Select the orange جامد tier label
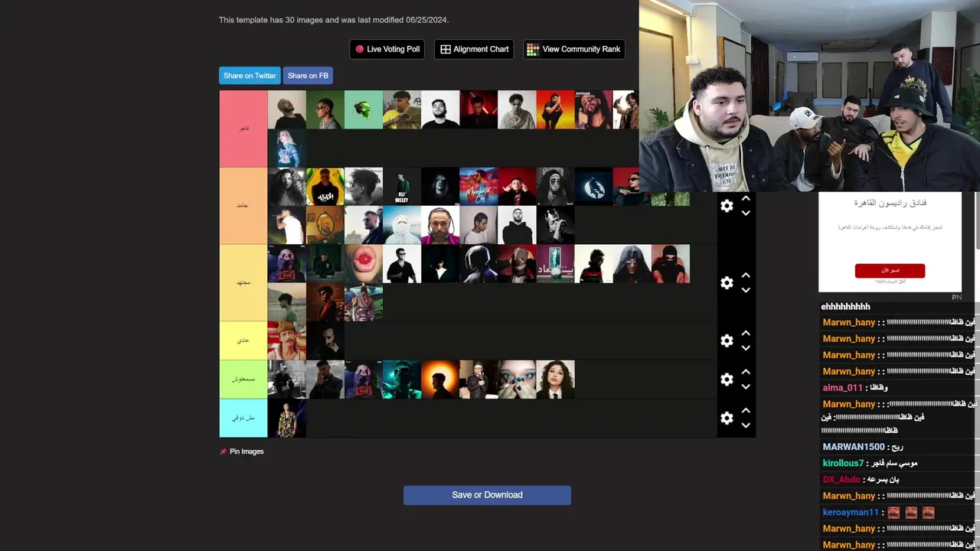 coord(243,206)
